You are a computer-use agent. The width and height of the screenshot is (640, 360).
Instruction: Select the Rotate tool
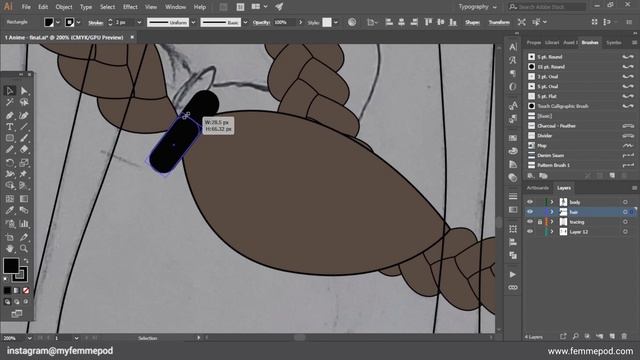tap(10, 163)
